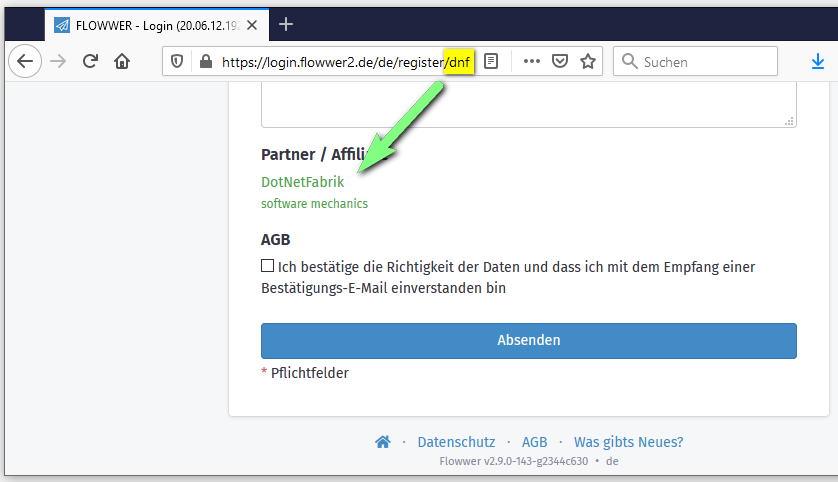The image size is (838, 482).
Task: Click the padlock site security icon
Action: [x=205, y=61]
